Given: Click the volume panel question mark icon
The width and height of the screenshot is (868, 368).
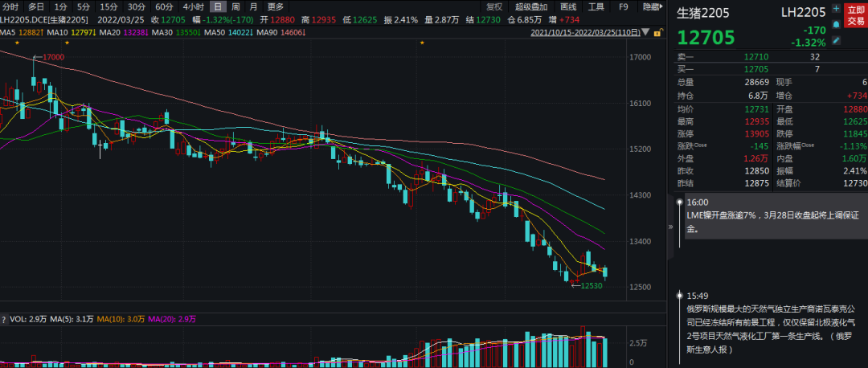Looking at the screenshot, I should (4, 319).
